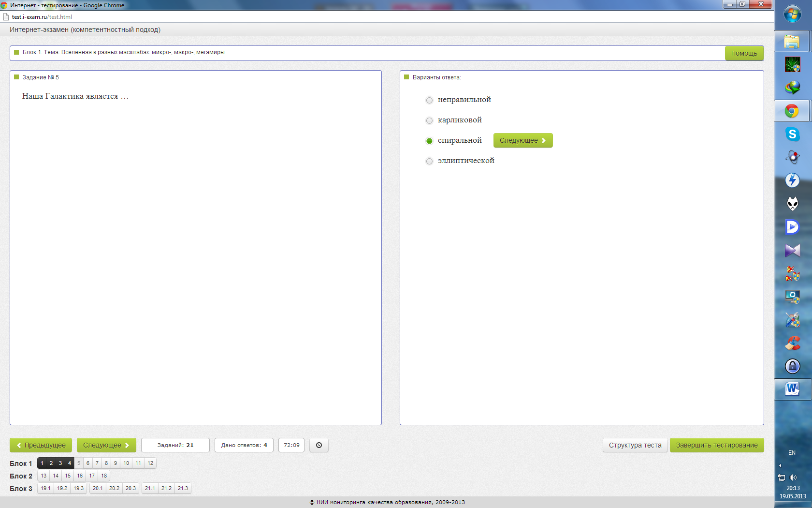Image resolution: width=812 pixels, height=508 pixels.
Task: Open question 15 in Блок 2
Action: pos(68,476)
